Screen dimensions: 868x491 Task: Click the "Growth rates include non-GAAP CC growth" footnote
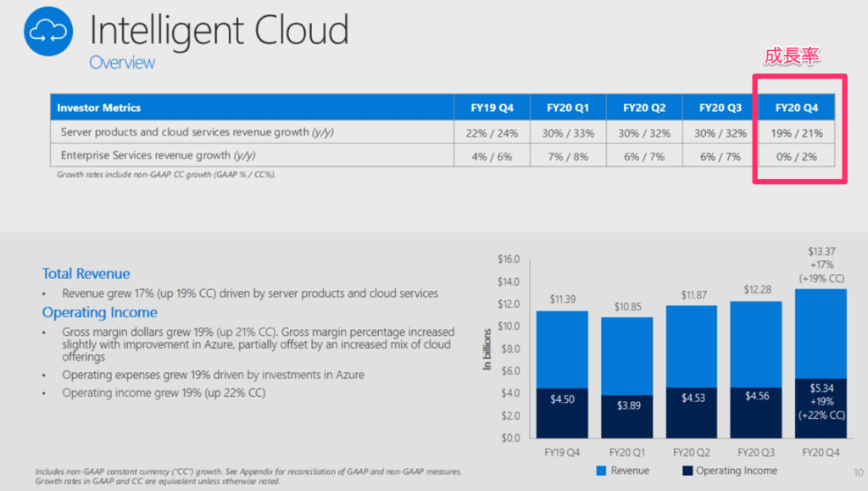coord(166,175)
